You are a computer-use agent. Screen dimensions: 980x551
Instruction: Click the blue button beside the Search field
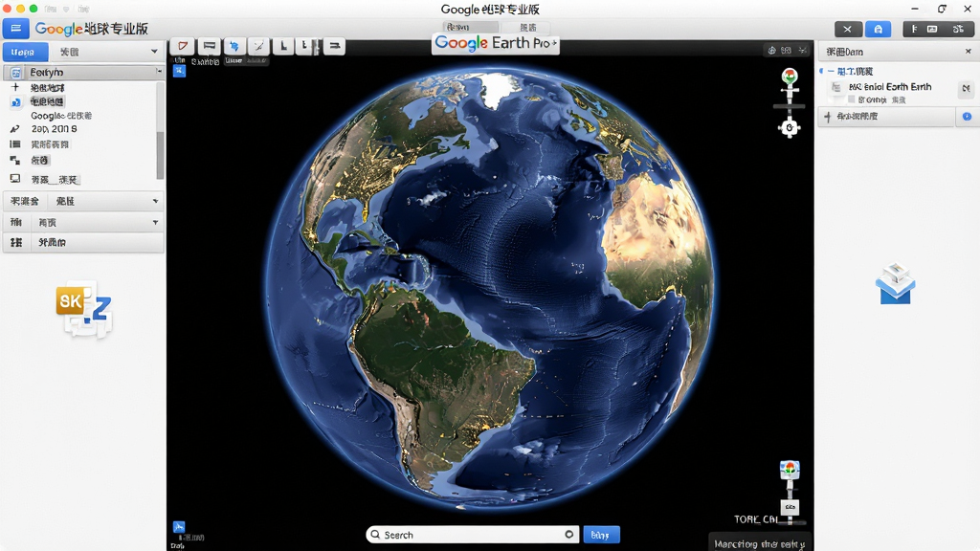pos(601,535)
